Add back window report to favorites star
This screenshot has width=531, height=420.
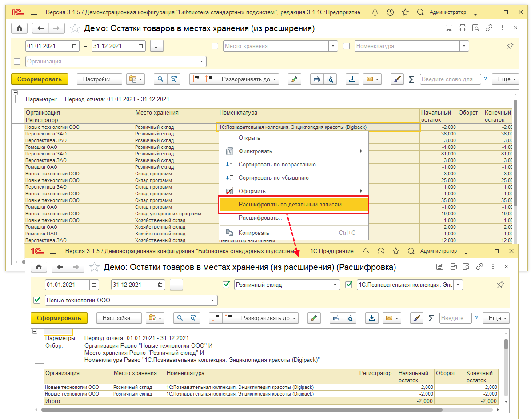click(75, 28)
